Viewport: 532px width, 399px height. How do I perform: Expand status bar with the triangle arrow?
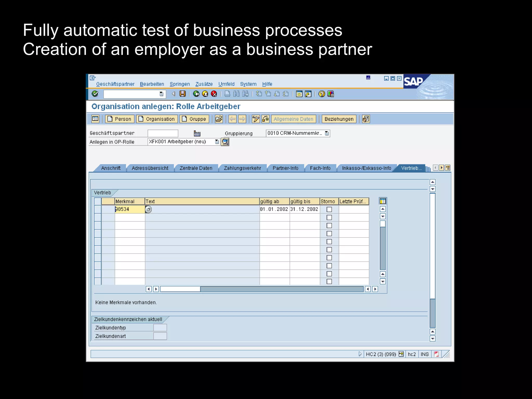click(x=360, y=354)
